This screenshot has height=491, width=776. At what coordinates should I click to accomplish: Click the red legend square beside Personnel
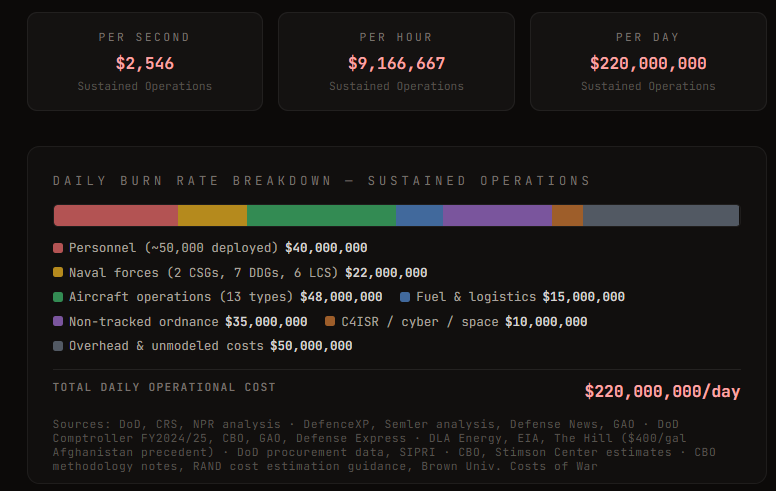[x=58, y=248]
